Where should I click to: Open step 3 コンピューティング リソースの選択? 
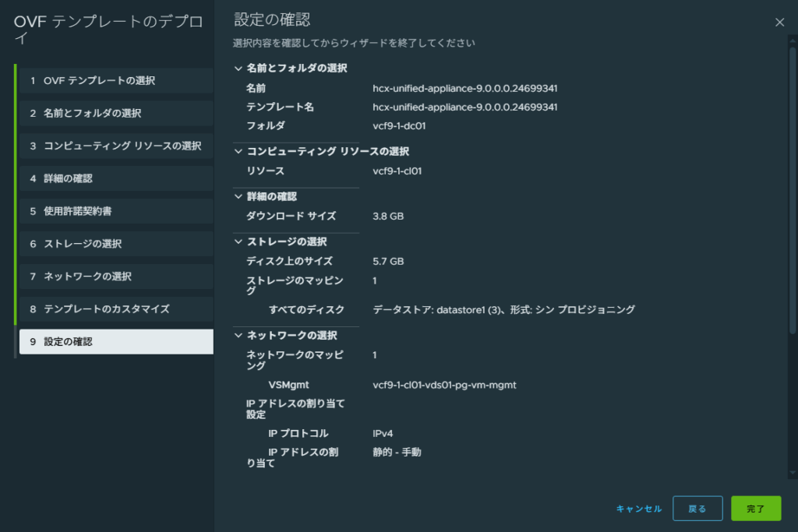click(x=115, y=146)
